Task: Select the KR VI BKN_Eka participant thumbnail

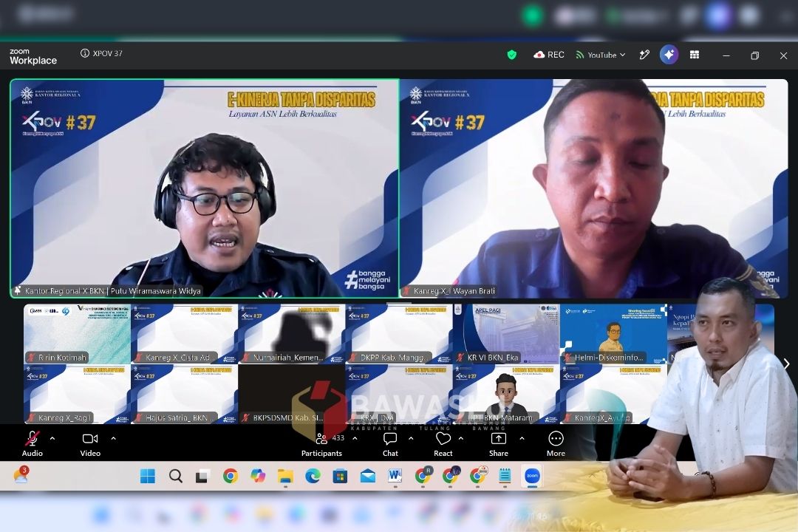Action: [x=506, y=334]
